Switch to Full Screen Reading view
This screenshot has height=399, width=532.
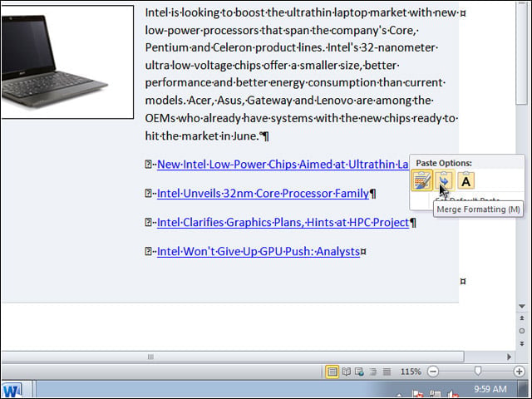click(346, 372)
